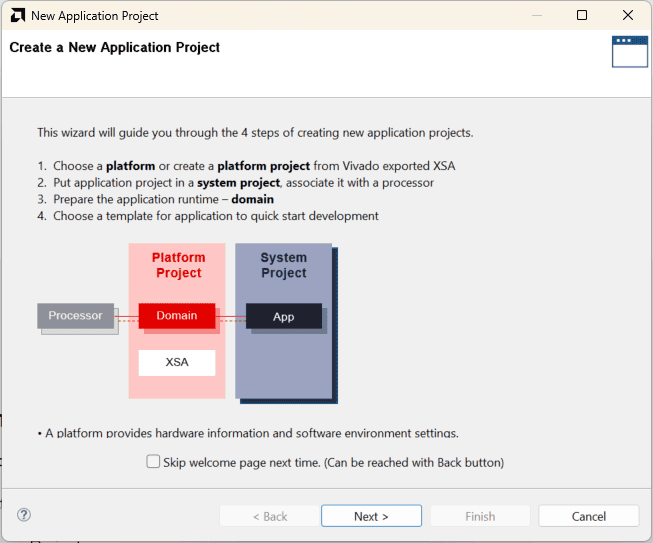Minimize the New Application Project window
The width and height of the screenshot is (653, 543).
click(537, 15)
